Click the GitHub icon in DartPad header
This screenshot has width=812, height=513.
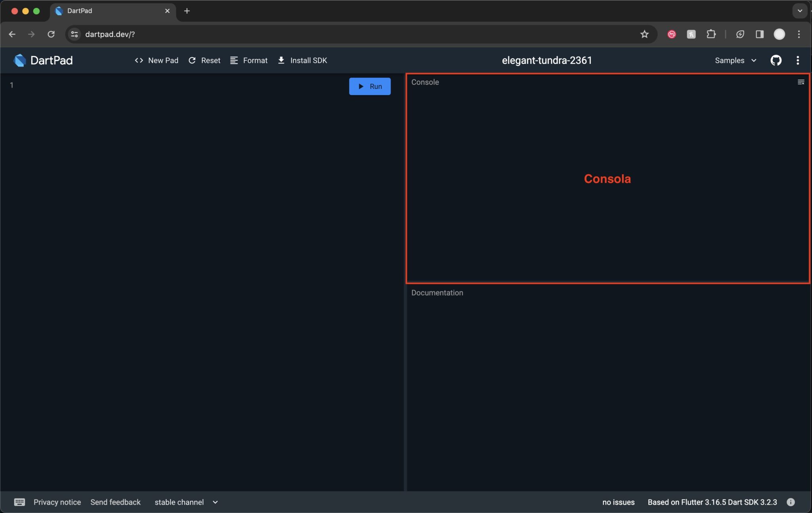(x=776, y=60)
